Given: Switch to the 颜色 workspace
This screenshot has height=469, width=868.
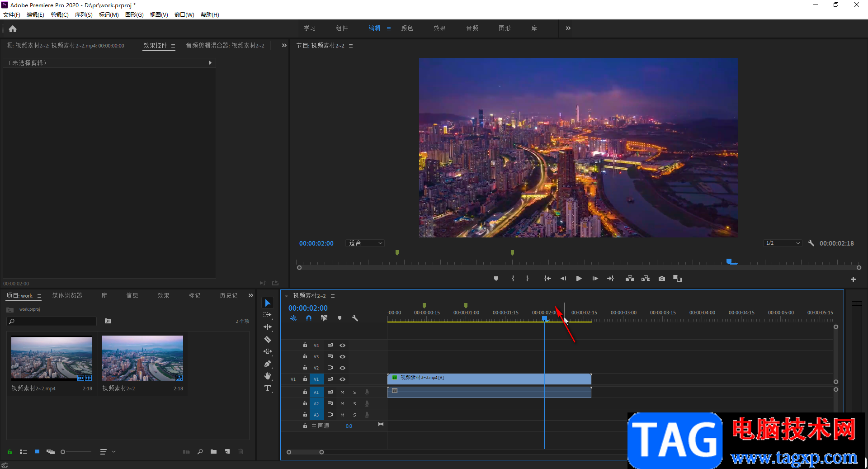Looking at the screenshot, I should point(407,28).
